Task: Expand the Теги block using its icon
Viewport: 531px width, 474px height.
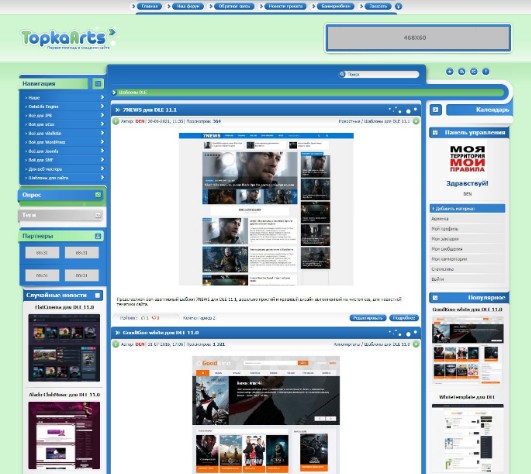Action: click(98, 215)
